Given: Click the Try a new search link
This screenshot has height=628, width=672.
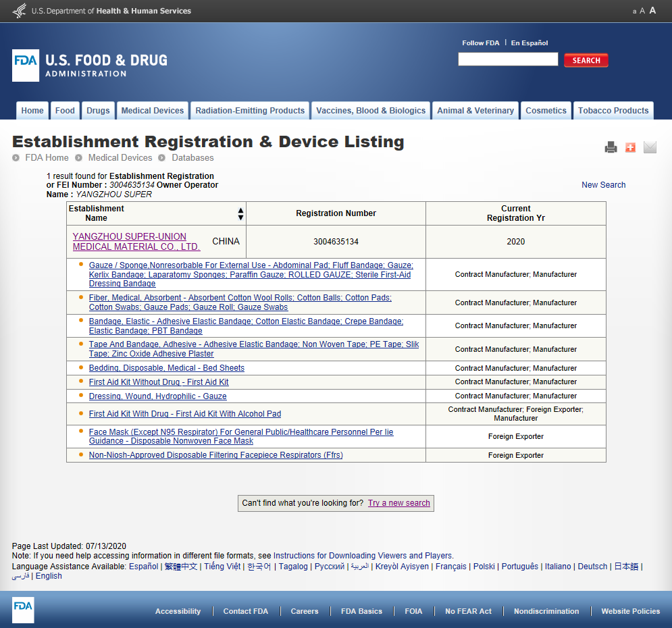Looking at the screenshot, I should pyautogui.click(x=398, y=503).
